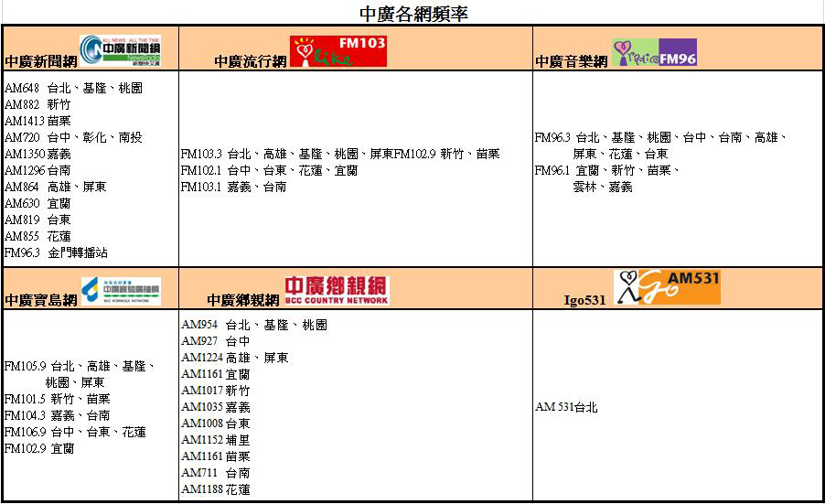Click the FM101.5 新竹、苗栗 line

coord(57,398)
